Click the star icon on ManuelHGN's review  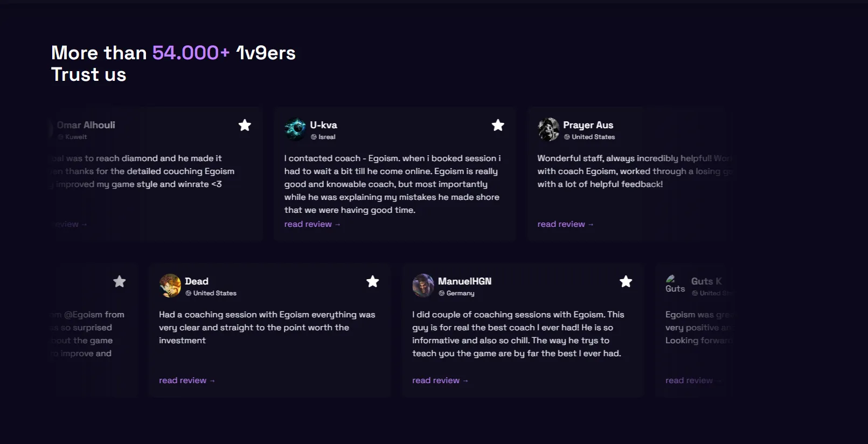626,281
